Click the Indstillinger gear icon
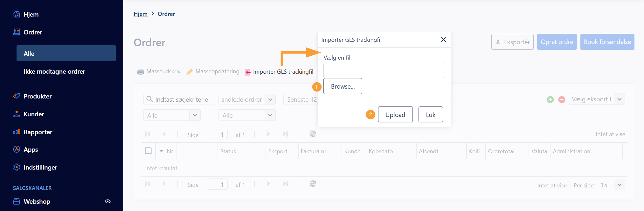644x211 pixels. click(17, 167)
